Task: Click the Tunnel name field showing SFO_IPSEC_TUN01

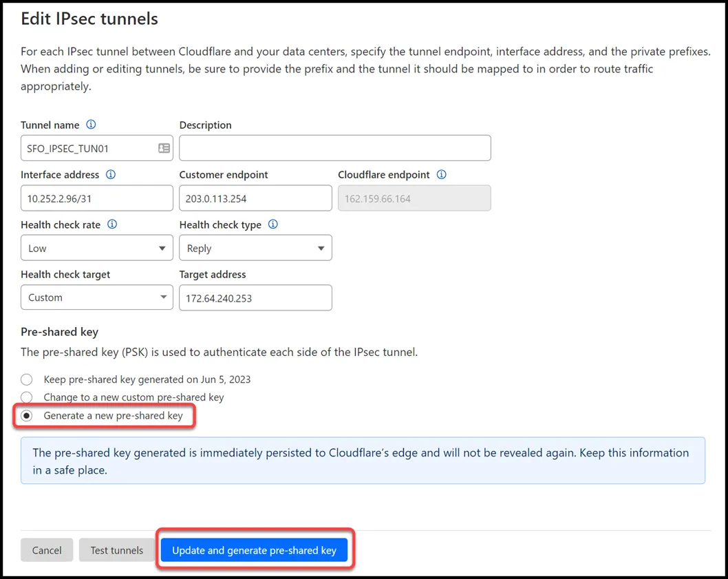Action: click(x=89, y=147)
